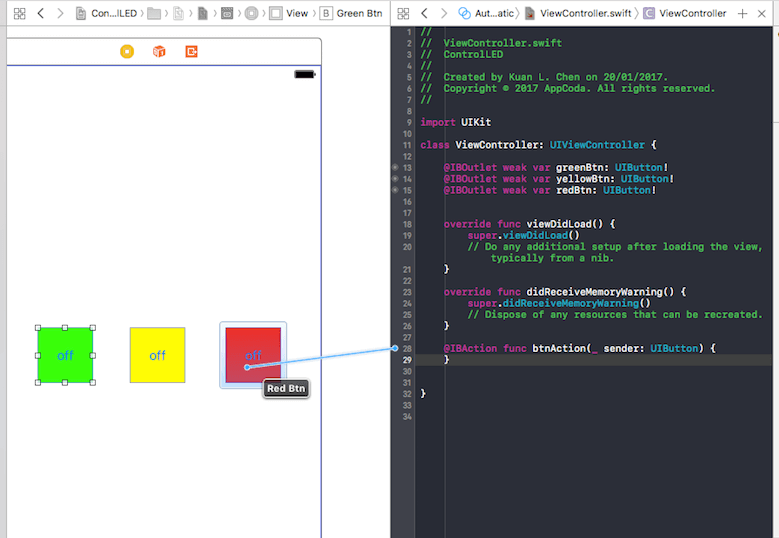Go back in assistant editor history
The image size is (779, 538).
click(x=424, y=13)
